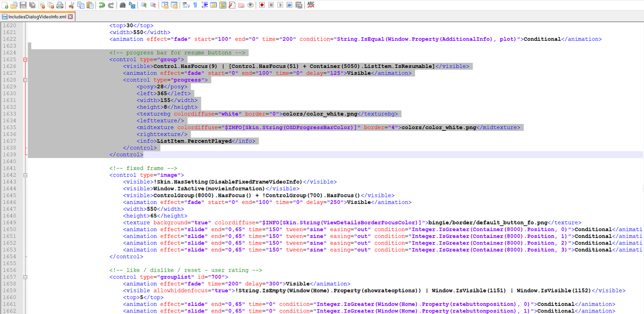
Task: Run macro multiple times icon
Action: click(289, 5)
